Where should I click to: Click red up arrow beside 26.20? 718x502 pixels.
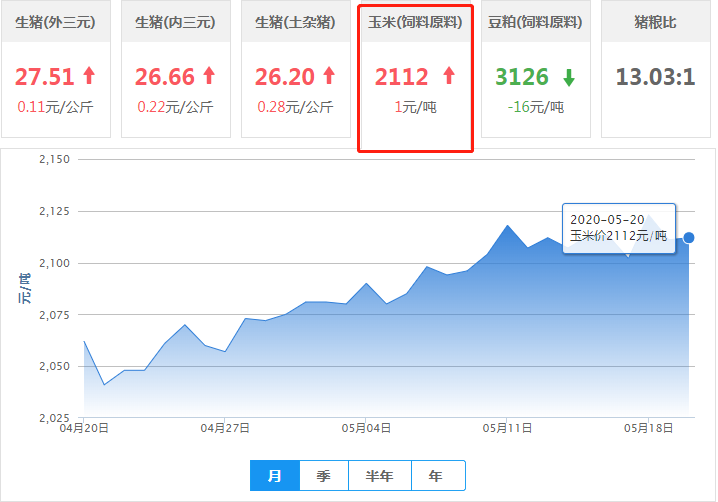[329, 76]
